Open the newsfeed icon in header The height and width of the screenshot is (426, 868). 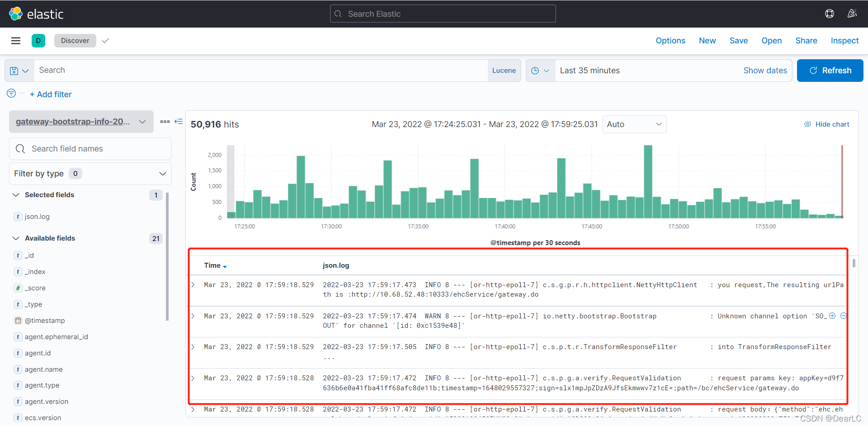point(852,14)
